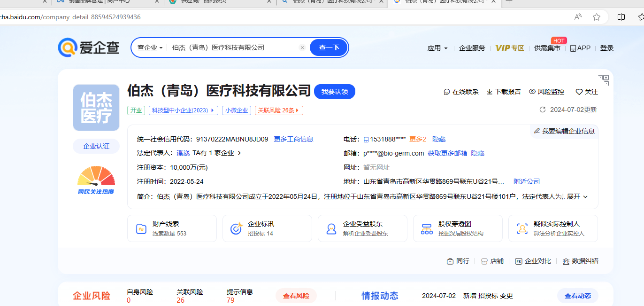Open 企业服务 in the top navigation
This screenshot has width=644, height=306.
pos(472,48)
